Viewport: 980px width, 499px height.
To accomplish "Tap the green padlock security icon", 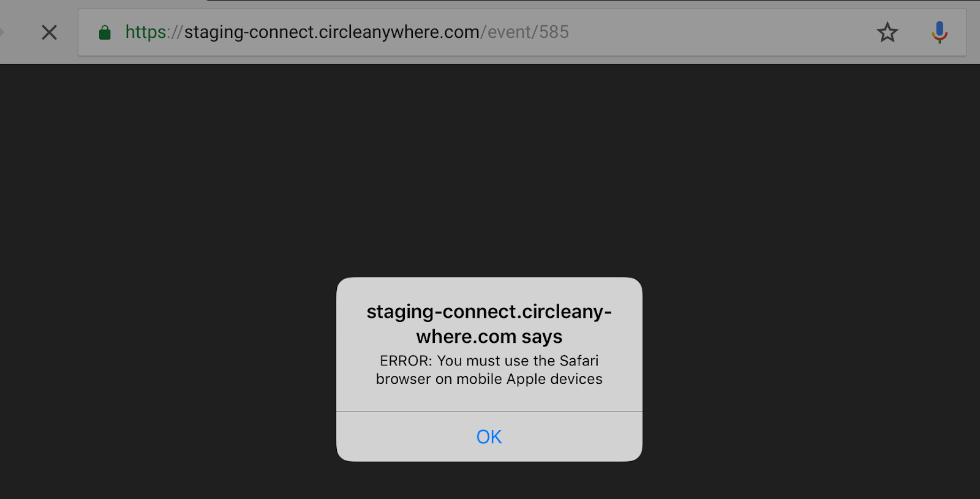I will (x=105, y=32).
